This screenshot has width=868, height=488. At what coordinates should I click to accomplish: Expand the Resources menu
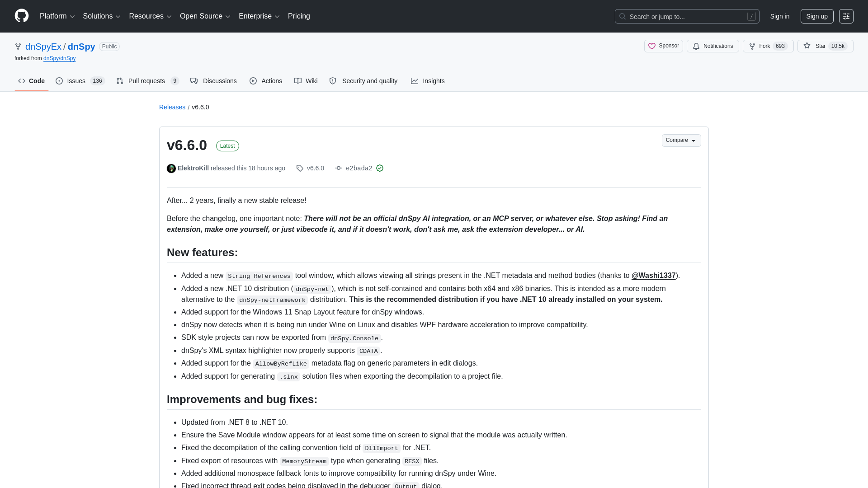point(150,16)
